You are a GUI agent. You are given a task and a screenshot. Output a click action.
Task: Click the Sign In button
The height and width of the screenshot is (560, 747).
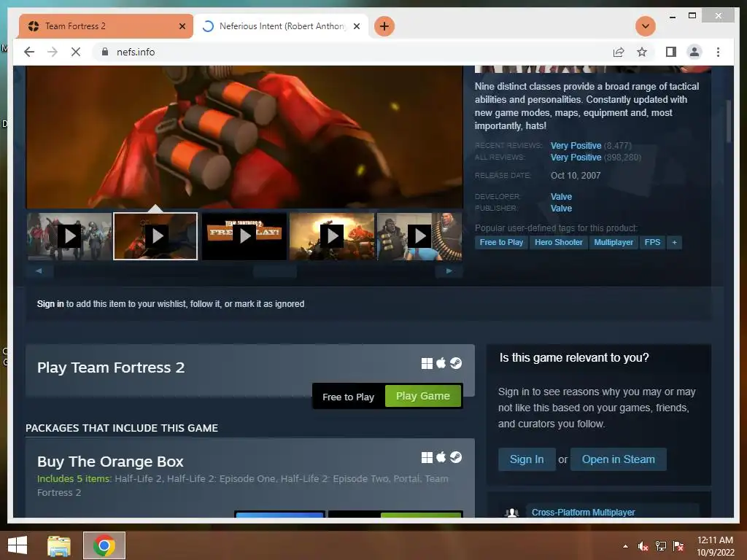[x=527, y=459]
